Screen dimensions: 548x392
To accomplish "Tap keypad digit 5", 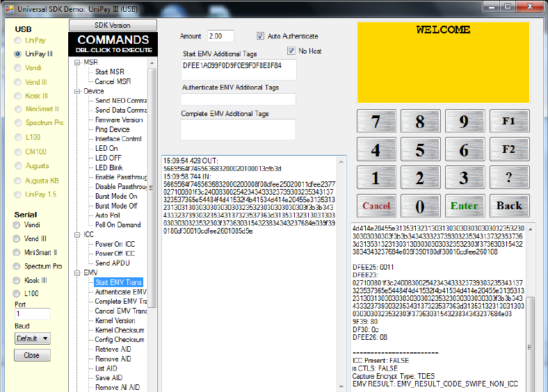I will [x=421, y=149].
